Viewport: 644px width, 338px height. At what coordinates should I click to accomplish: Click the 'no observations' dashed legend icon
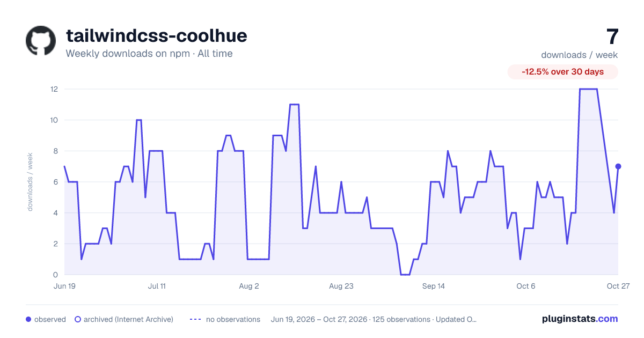point(195,319)
